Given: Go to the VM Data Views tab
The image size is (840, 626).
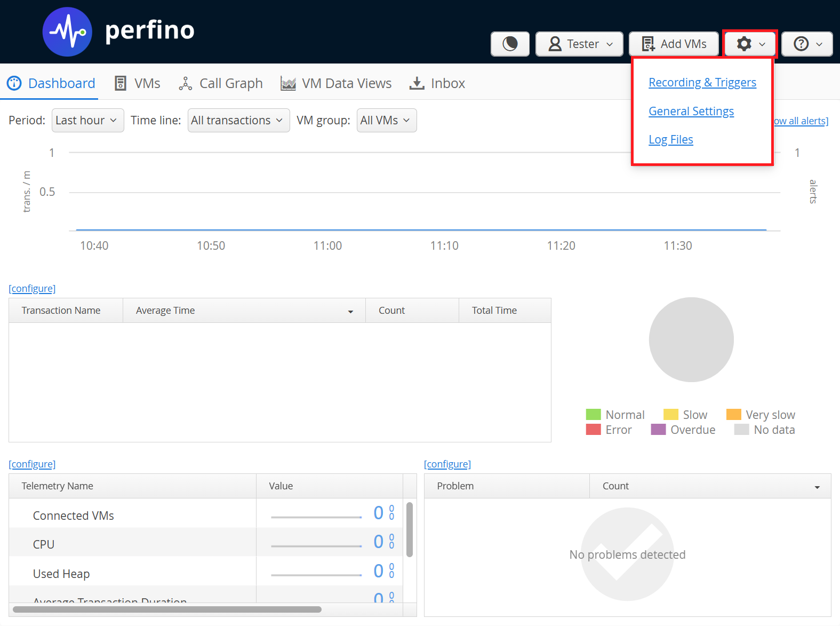Looking at the screenshot, I should [336, 84].
